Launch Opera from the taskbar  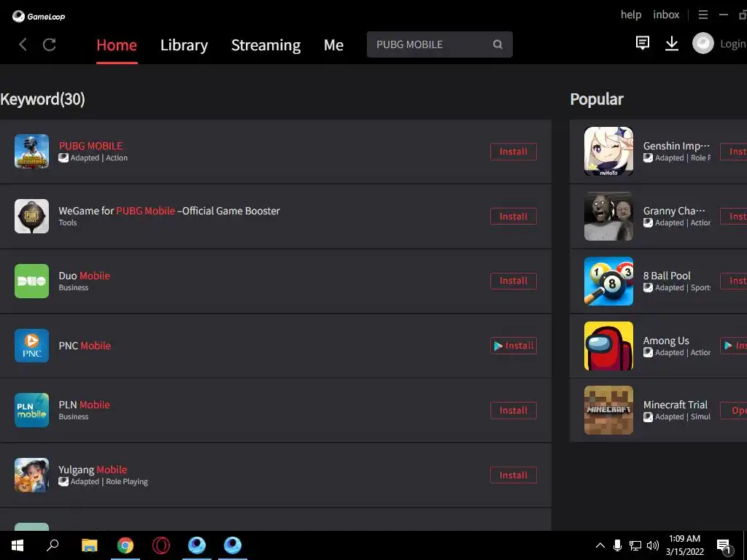click(x=161, y=545)
